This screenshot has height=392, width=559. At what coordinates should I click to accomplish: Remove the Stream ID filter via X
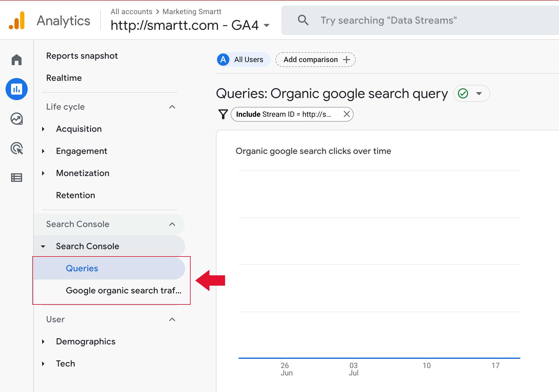pos(347,114)
